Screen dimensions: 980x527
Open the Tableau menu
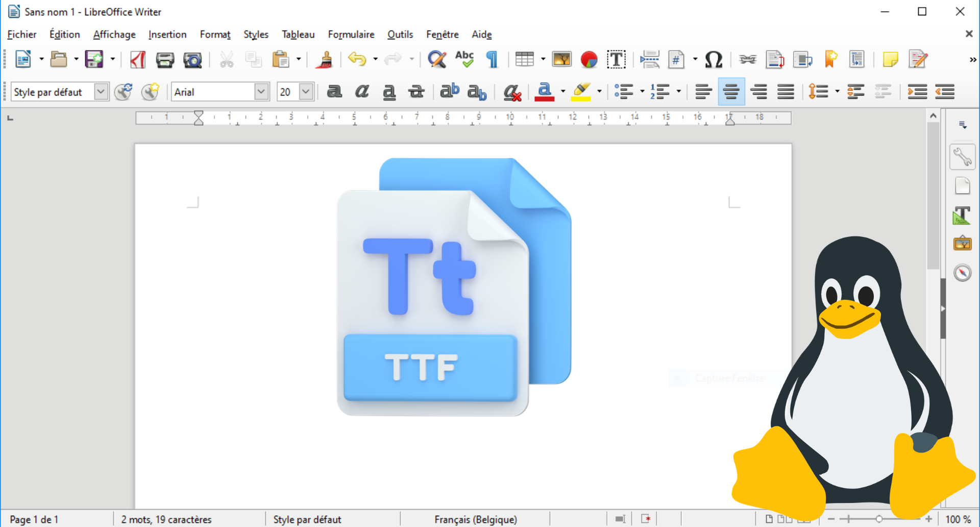click(298, 35)
